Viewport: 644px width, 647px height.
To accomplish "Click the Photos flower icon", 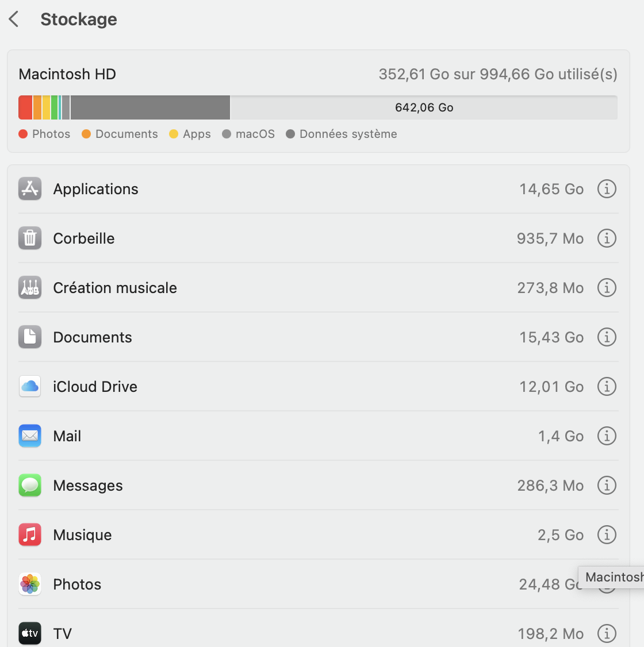I will tap(30, 584).
